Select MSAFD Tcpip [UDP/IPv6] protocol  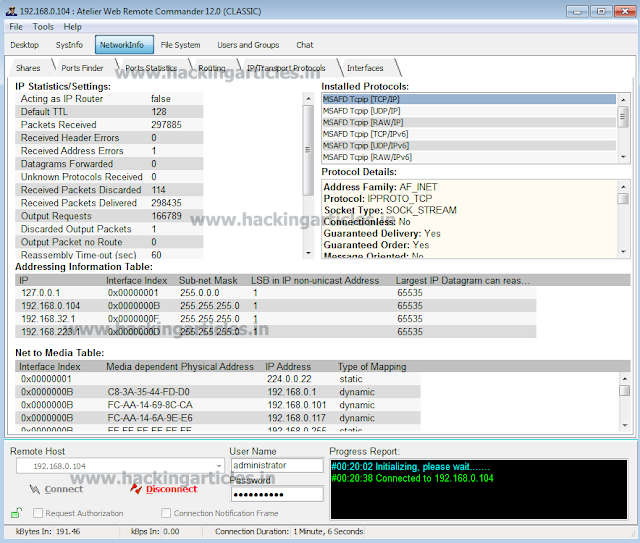[x=469, y=145]
